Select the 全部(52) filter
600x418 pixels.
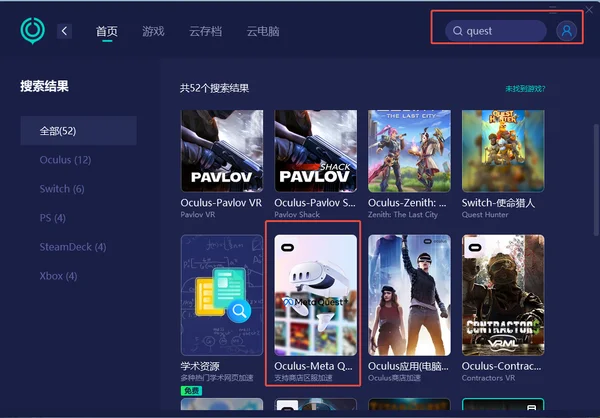(x=78, y=131)
